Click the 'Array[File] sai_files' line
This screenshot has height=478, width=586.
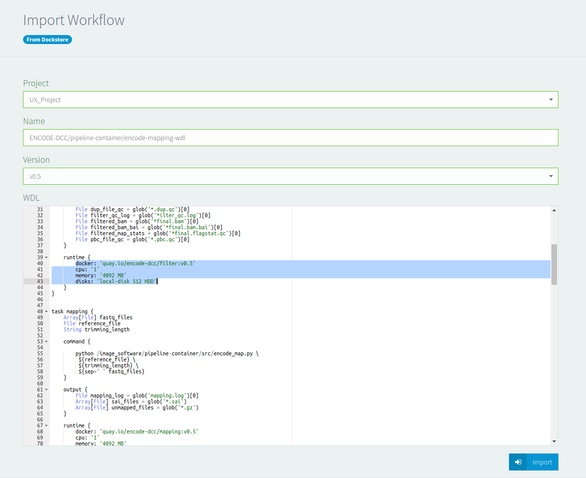tap(131, 401)
